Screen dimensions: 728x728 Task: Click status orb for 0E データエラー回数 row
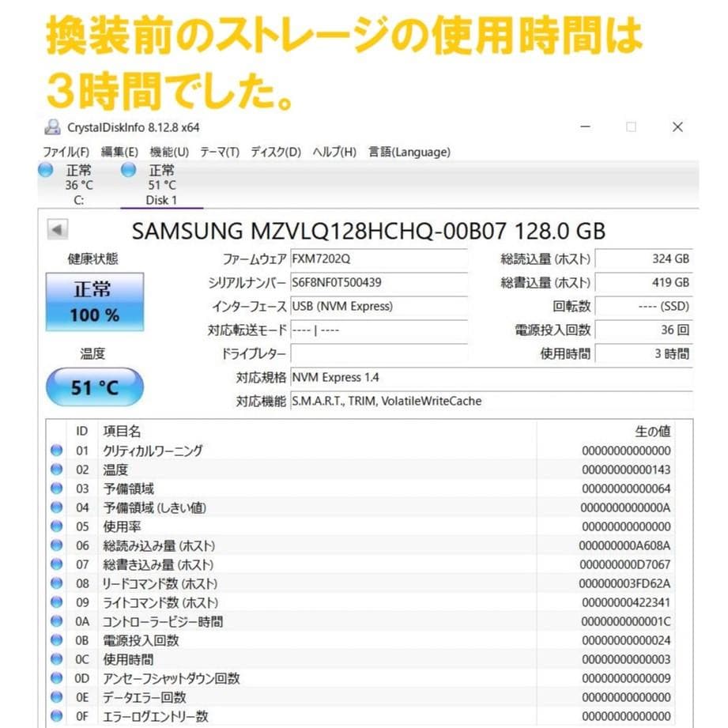click(57, 697)
